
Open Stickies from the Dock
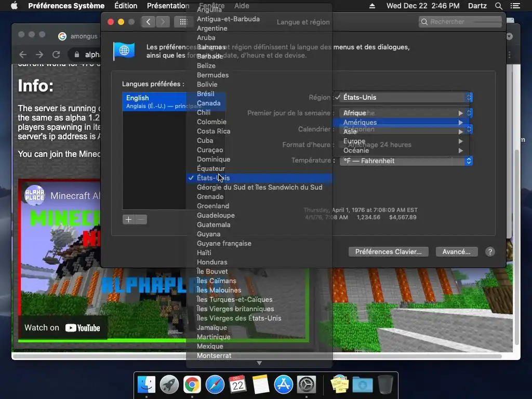click(339, 385)
